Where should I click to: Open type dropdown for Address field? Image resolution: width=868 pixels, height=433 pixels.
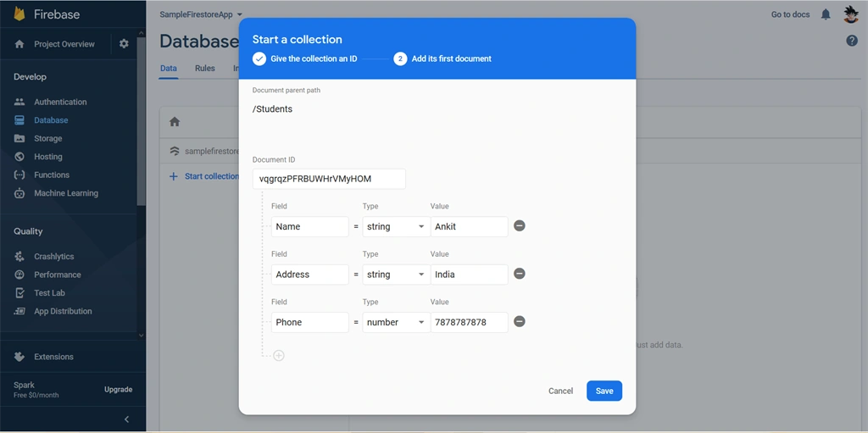[397, 275]
